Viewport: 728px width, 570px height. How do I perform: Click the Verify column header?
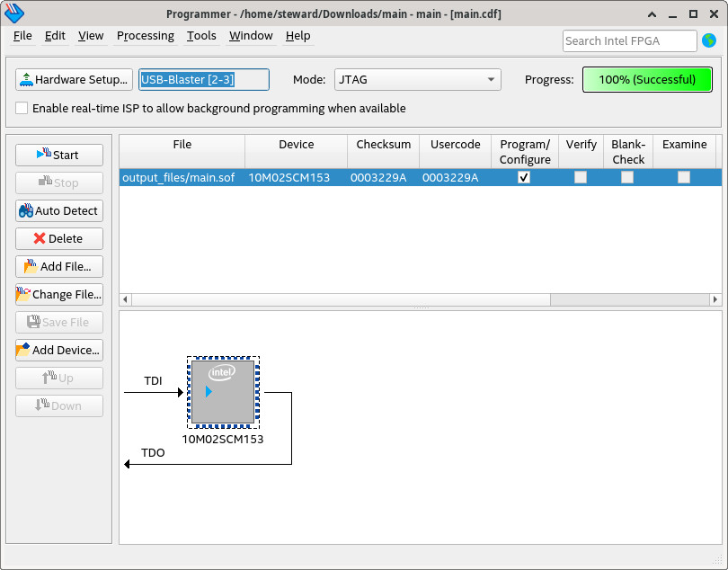(x=581, y=151)
